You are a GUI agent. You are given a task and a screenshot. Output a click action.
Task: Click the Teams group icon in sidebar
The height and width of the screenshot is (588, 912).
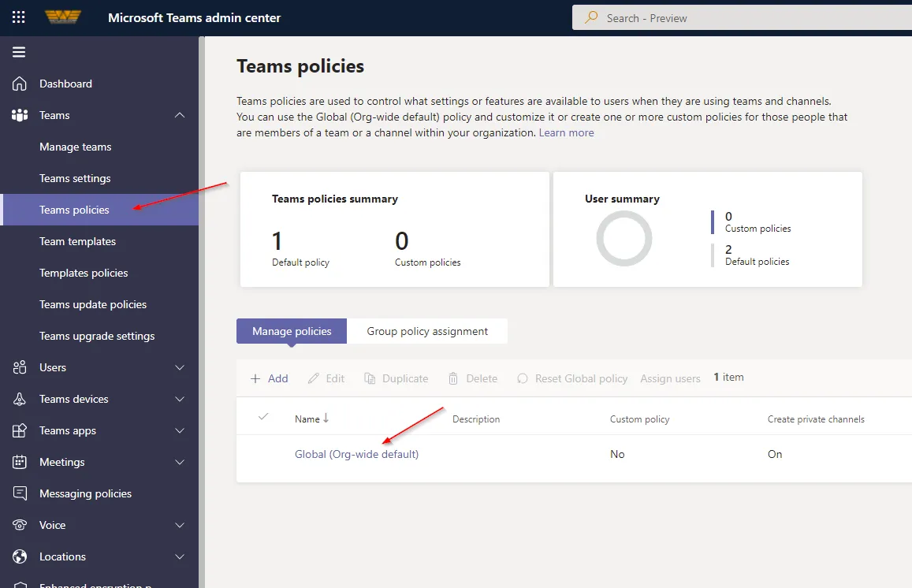pyautogui.click(x=19, y=115)
